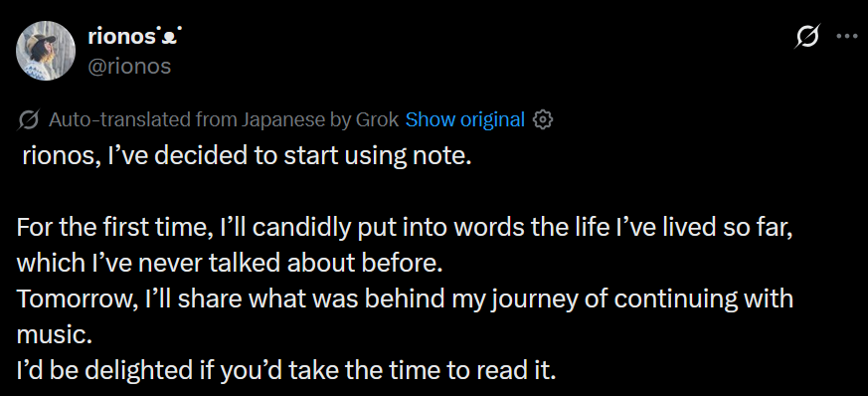
Task: Click the closing line about being delighted
Action: 285,370
